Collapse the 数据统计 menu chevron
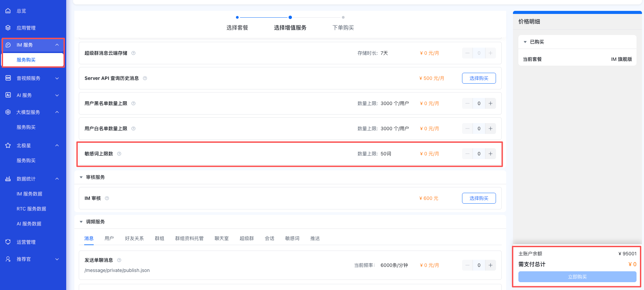644x290 pixels. (57, 179)
